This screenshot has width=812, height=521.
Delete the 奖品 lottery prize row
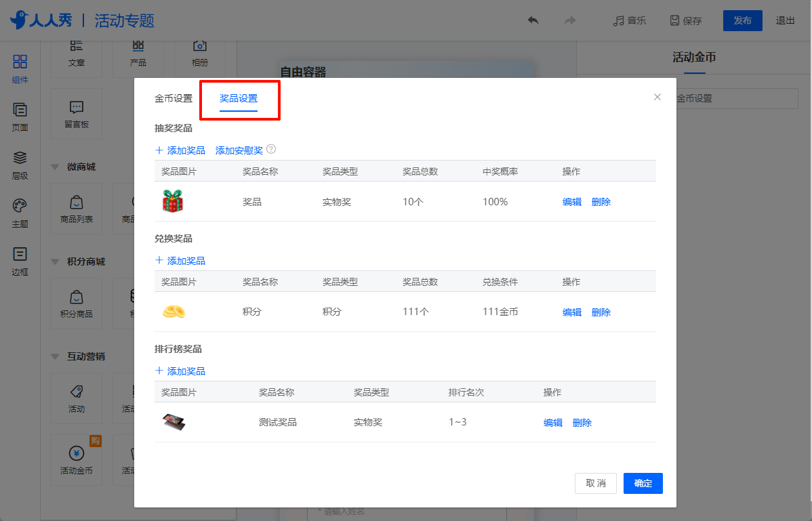pyautogui.click(x=601, y=202)
